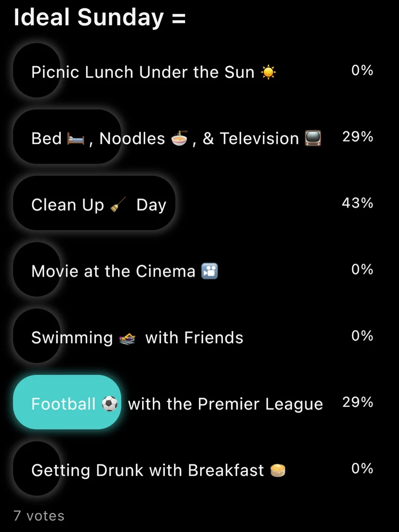Click the cinema projector emoji

click(x=210, y=271)
